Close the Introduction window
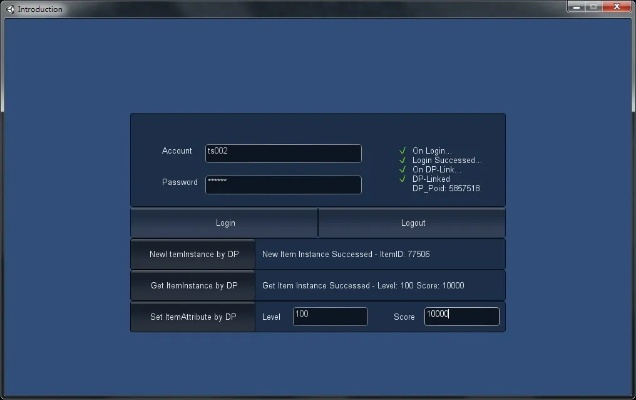The width and height of the screenshot is (636, 400). click(x=616, y=7)
